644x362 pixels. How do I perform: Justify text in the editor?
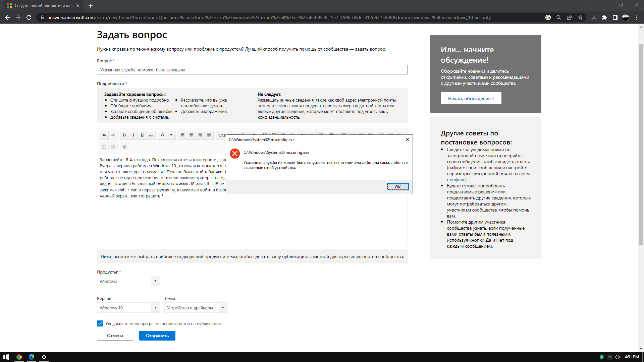click(x=209, y=135)
